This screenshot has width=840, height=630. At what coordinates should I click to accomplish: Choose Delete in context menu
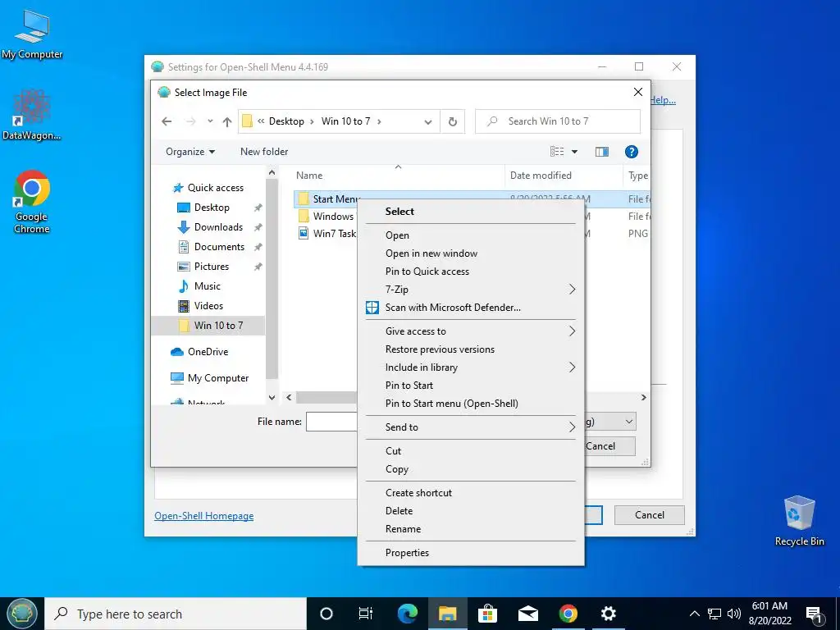coord(470,511)
